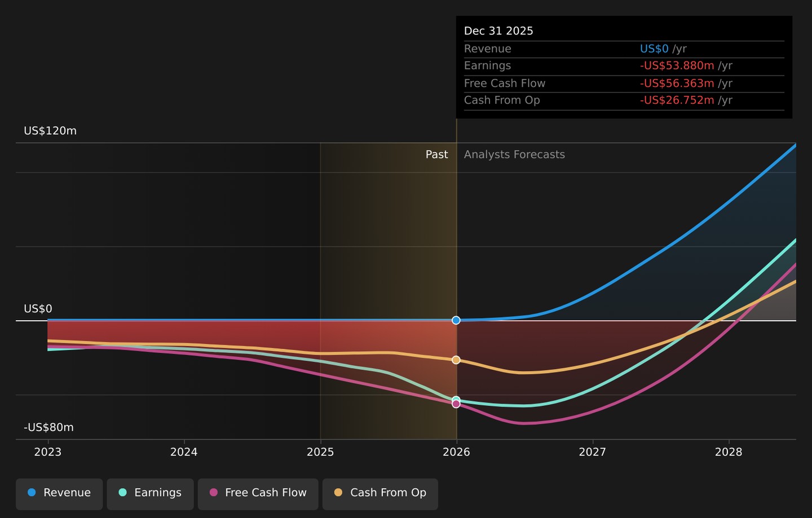Click the teal Earnings legend dot

122,493
